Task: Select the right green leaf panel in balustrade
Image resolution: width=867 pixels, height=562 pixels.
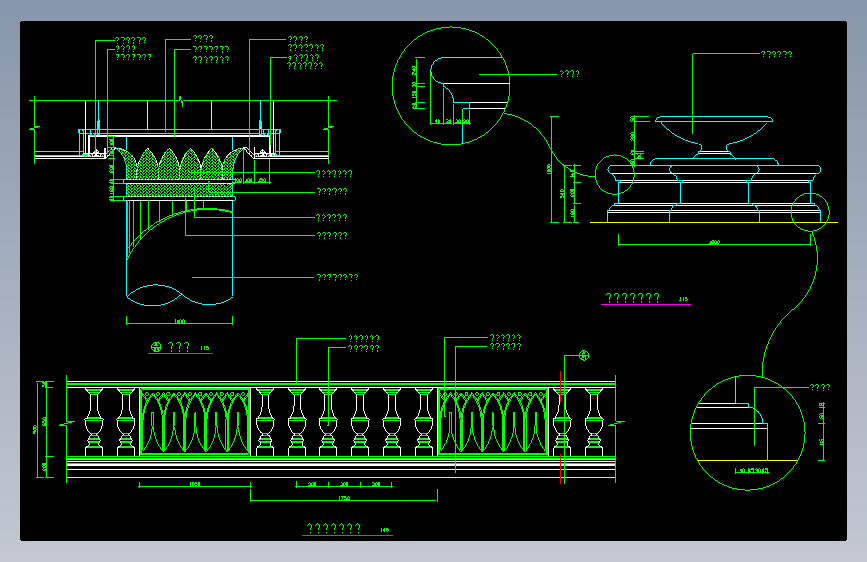Action: (493, 422)
